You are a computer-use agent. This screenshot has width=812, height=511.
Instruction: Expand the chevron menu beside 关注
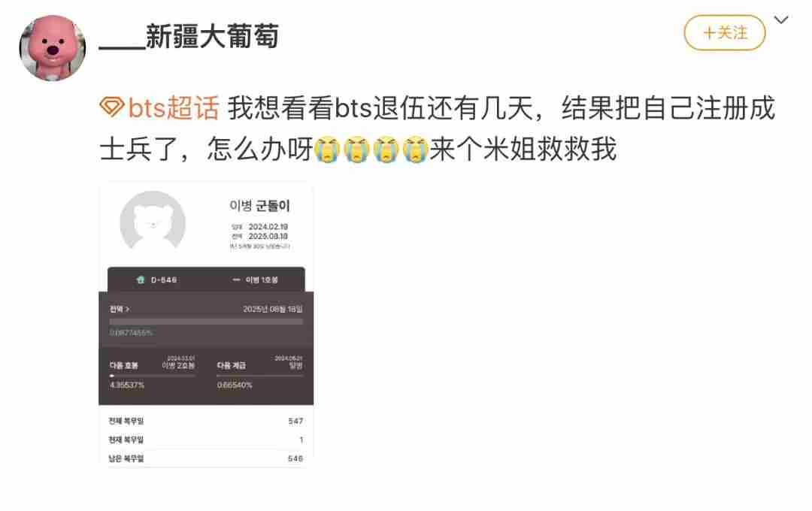(x=781, y=20)
